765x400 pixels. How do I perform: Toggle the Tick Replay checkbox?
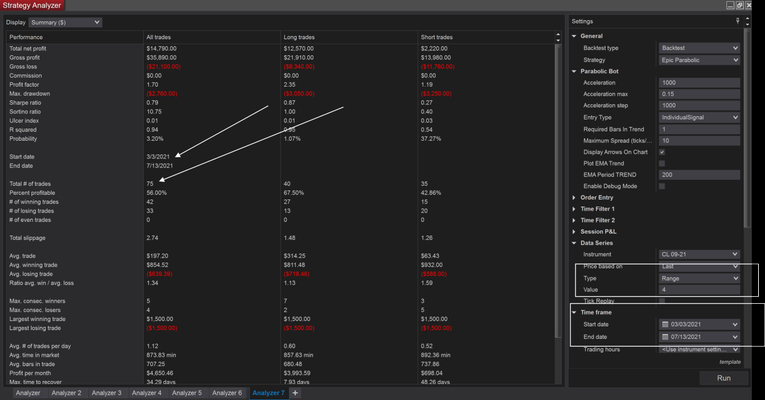(662, 301)
